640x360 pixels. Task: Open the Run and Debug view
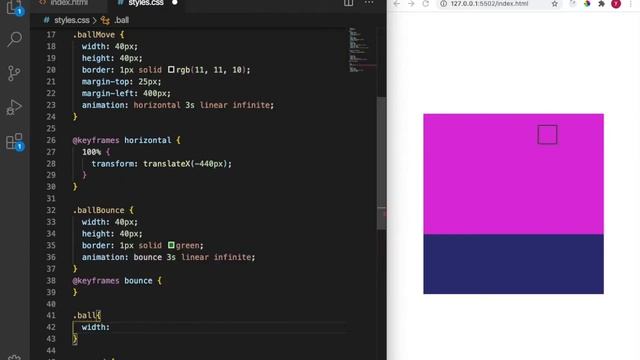[14, 107]
